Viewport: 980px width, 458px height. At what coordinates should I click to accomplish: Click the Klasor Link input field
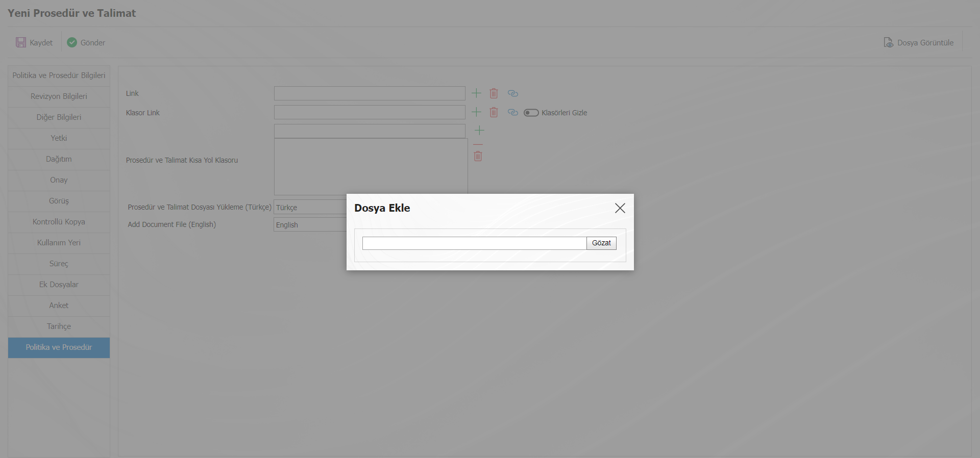click(x=370, y=112)
